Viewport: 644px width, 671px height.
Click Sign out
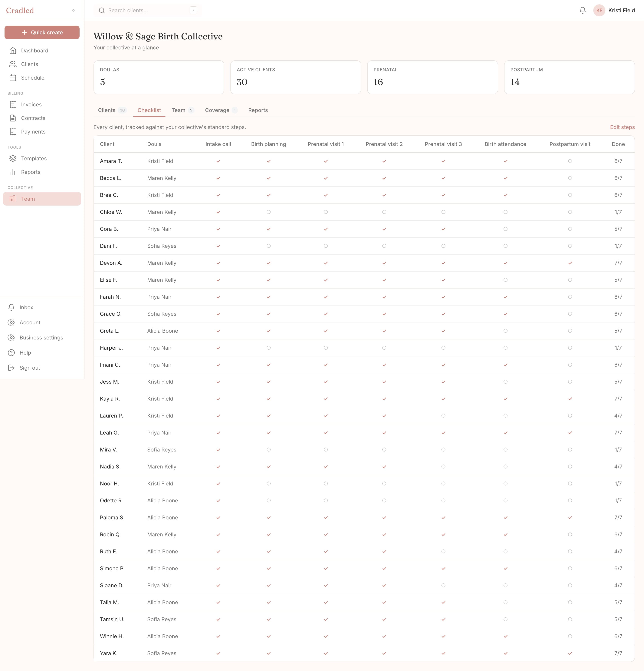[x=42, y=368]
